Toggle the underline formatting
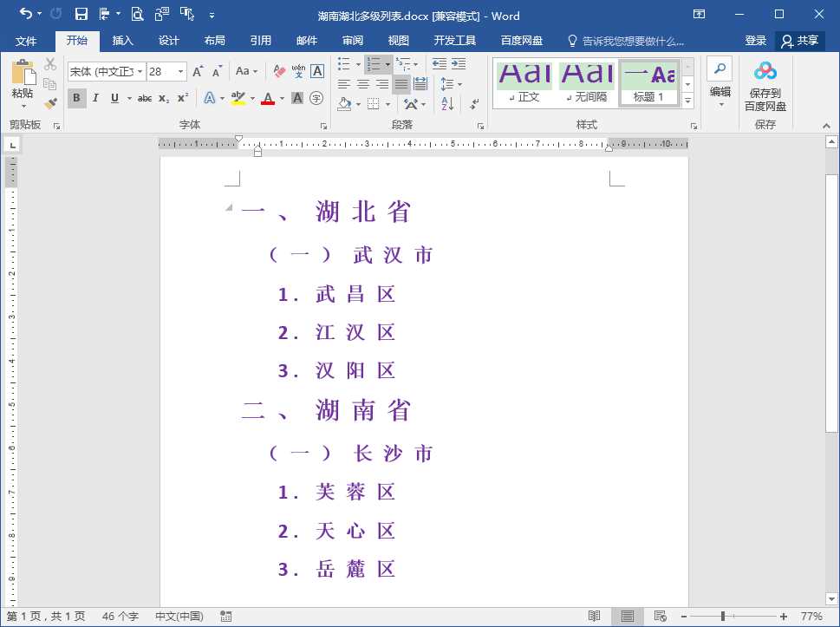 point(113,97)
